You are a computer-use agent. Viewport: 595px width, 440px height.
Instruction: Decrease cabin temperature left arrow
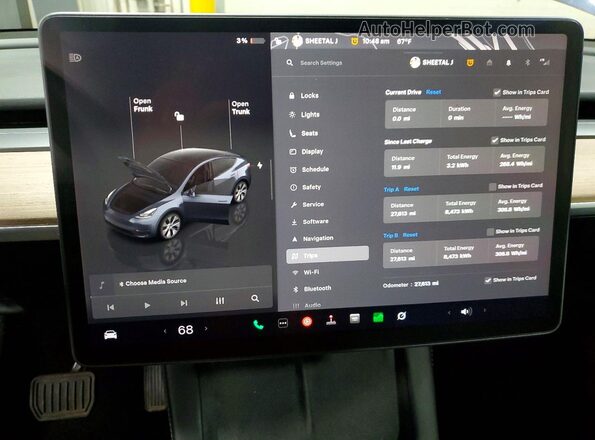pyautogui.click(x=165, y=331)
